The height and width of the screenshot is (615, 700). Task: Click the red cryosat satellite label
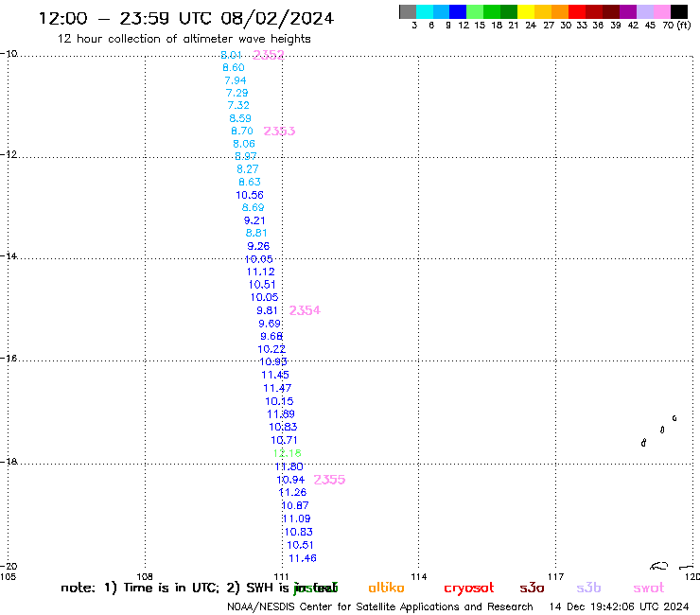469,588
